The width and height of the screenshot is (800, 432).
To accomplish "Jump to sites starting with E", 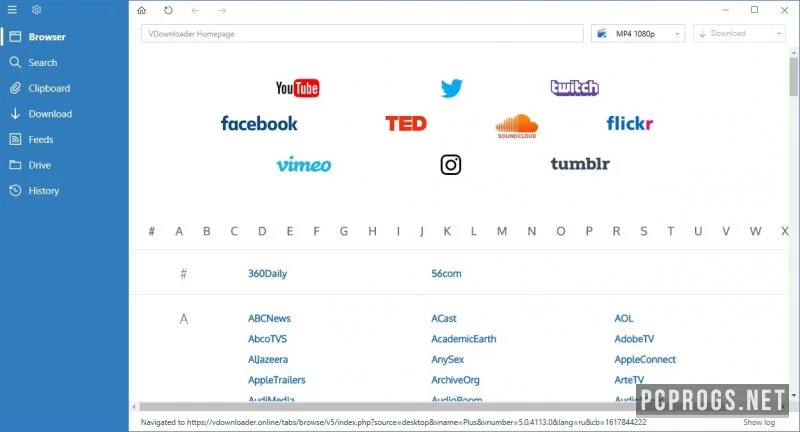I will pyautogui.click(x=289, y=231).
